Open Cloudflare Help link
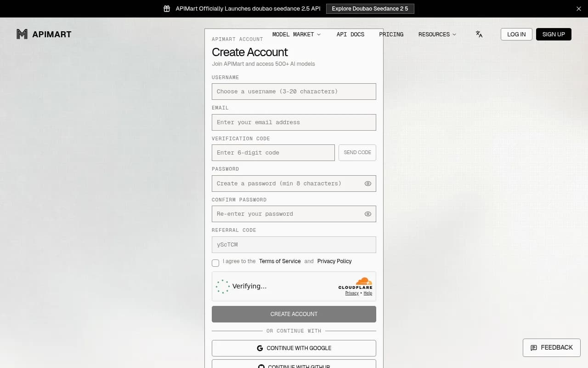588x368 pixels. [368, 293]
